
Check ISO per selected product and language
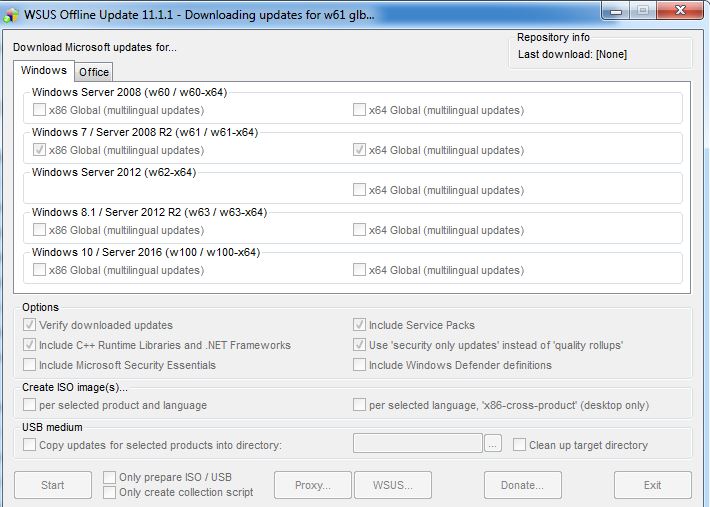[29, 405]
